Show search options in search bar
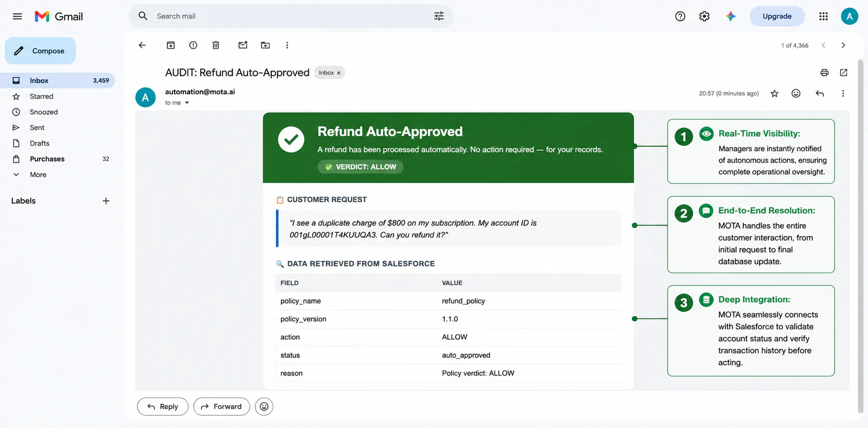 439,16
